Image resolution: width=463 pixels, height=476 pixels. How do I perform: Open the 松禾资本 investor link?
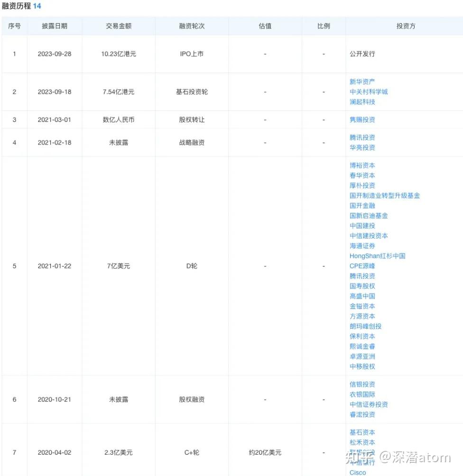362,442
